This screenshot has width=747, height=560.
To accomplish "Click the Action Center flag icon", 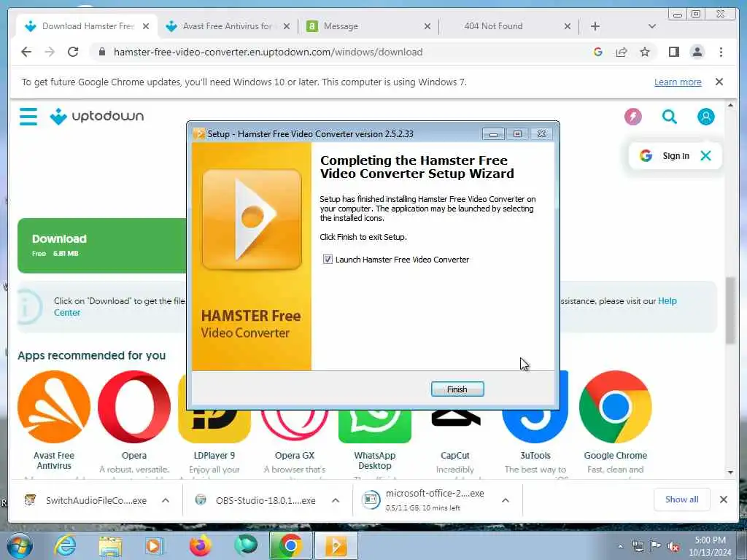I will [656, 547].
